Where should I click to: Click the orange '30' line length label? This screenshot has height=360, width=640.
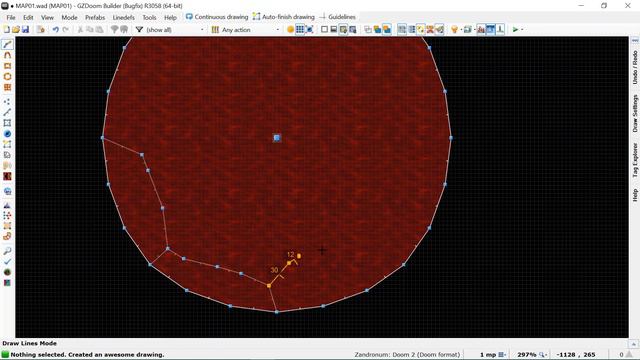point(274,270)
